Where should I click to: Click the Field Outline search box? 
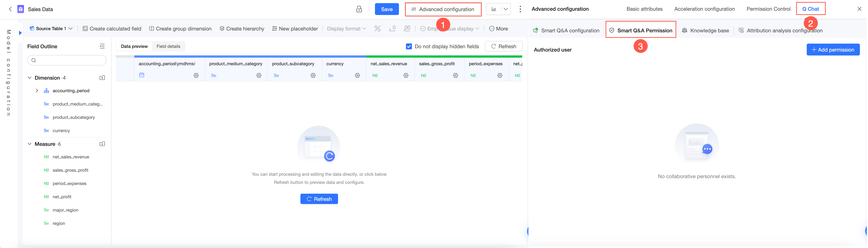click(67, 60)
